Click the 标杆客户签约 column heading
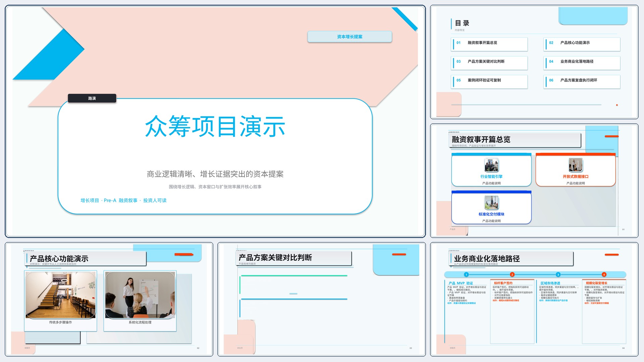Screen dimensions: 644x362 point(503,283)
